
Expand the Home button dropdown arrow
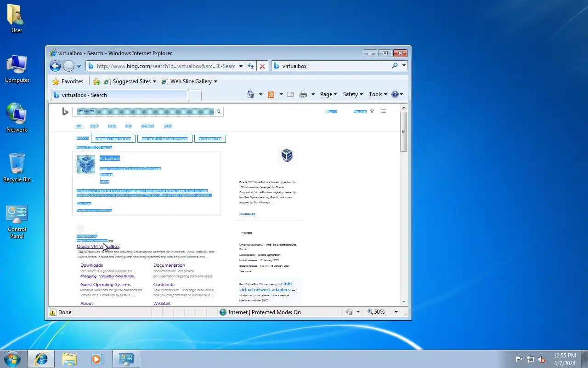pyautogui.click(x=260, y=94)
